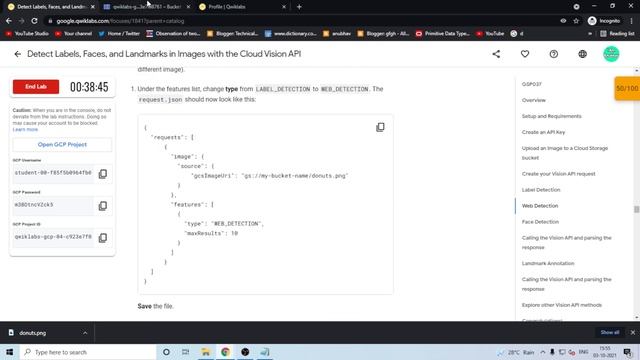This screenshot has height=360, width=640.
Task: Switch to Profile Qwiklabs tab
Action: point(242,7)
